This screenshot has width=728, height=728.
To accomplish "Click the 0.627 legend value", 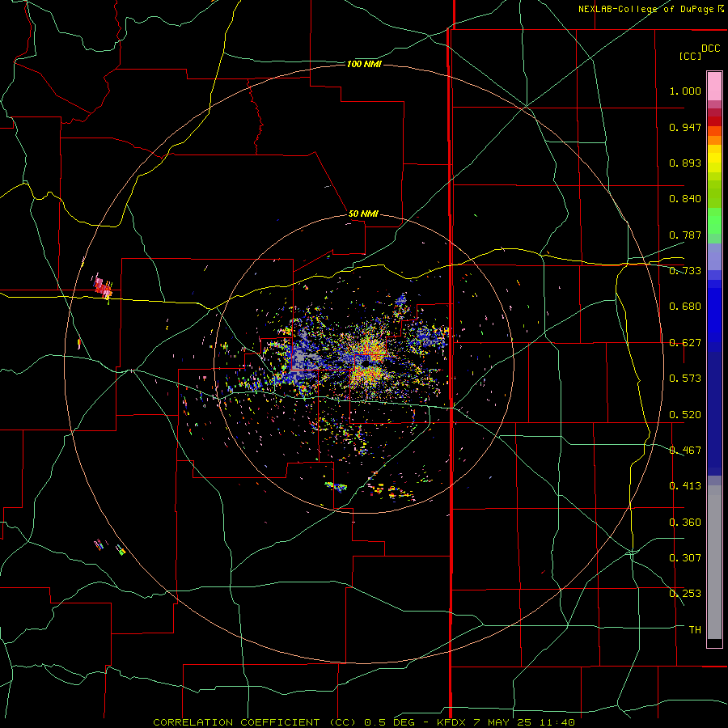I will click(685, 343).
